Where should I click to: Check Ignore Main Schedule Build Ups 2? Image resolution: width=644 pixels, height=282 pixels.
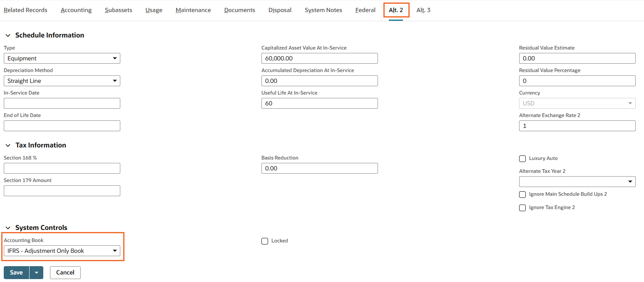coord(522,195)
